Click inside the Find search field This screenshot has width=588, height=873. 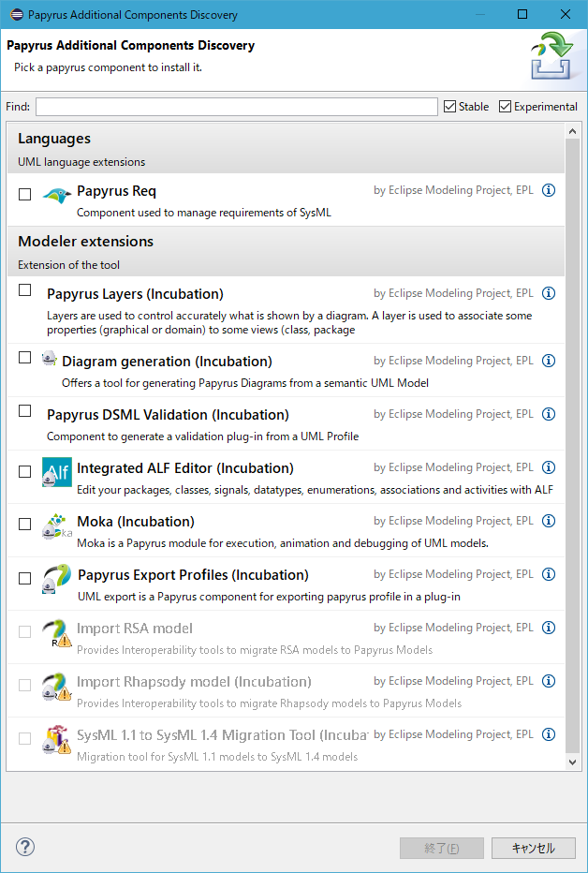[234, 106]
